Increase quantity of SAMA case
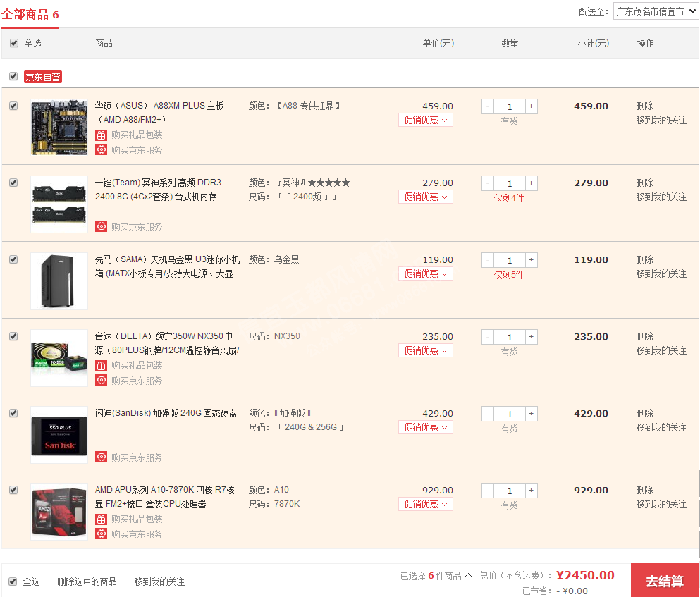Screen dimensions: 700x597 532,260
